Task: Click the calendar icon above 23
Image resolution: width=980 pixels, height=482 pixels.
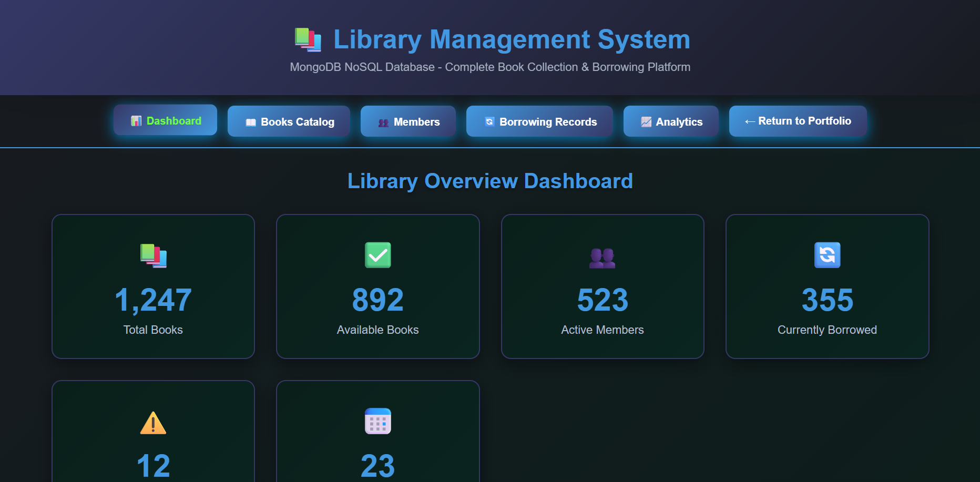Action: click(378, 421)
